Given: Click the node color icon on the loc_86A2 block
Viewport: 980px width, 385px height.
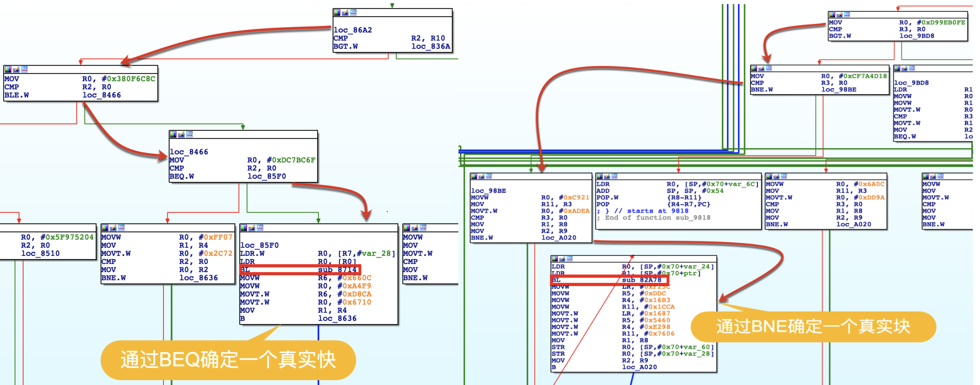Looking at the screenshot, I should coord(337,13).
